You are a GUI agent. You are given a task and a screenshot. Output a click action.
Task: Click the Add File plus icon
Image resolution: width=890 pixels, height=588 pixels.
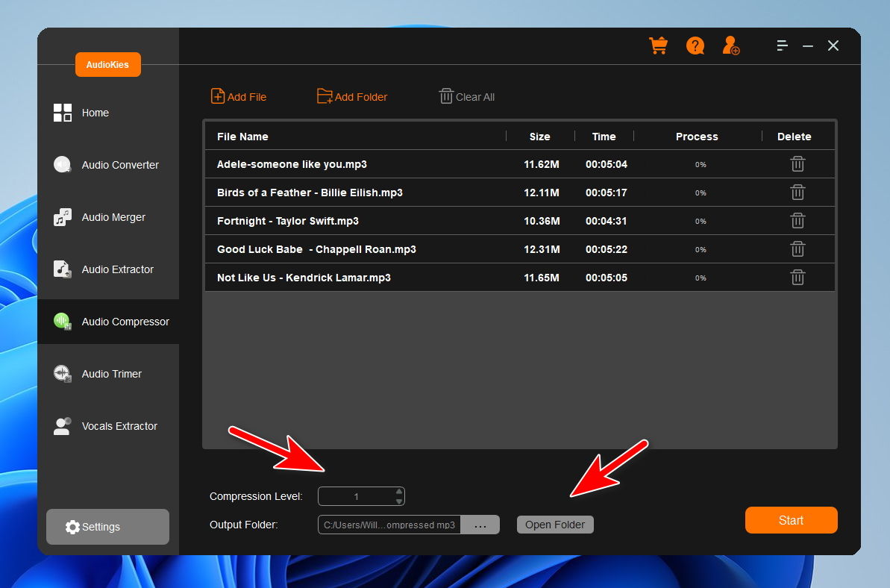pos(218,96)
